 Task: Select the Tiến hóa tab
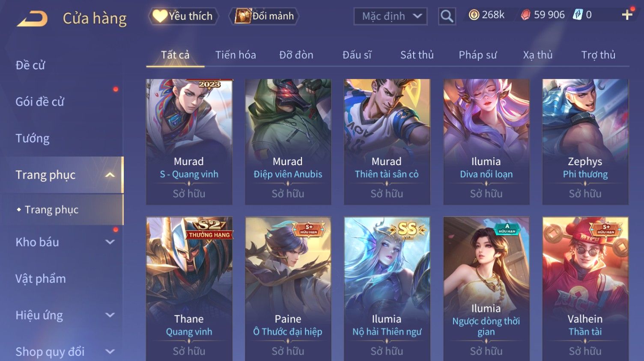(x=236, y=55)
